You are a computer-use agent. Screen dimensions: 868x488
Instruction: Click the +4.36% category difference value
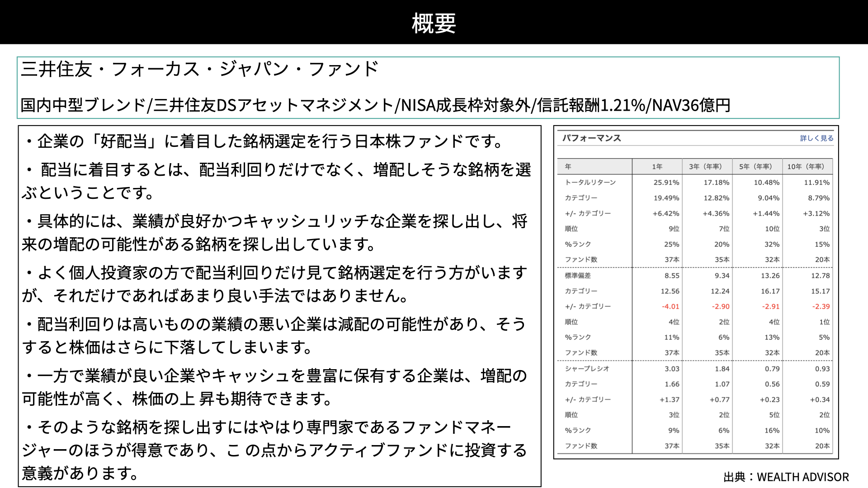(716, 213)
